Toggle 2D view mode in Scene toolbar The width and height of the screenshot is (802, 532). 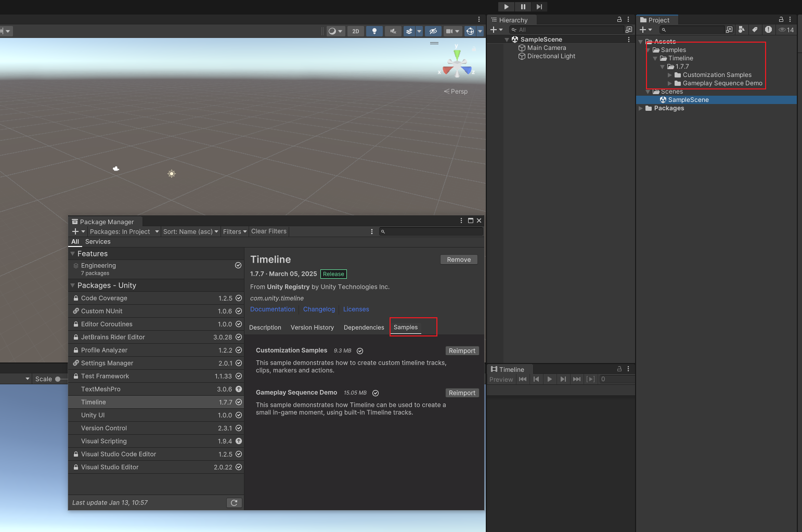tap(356, 31)
